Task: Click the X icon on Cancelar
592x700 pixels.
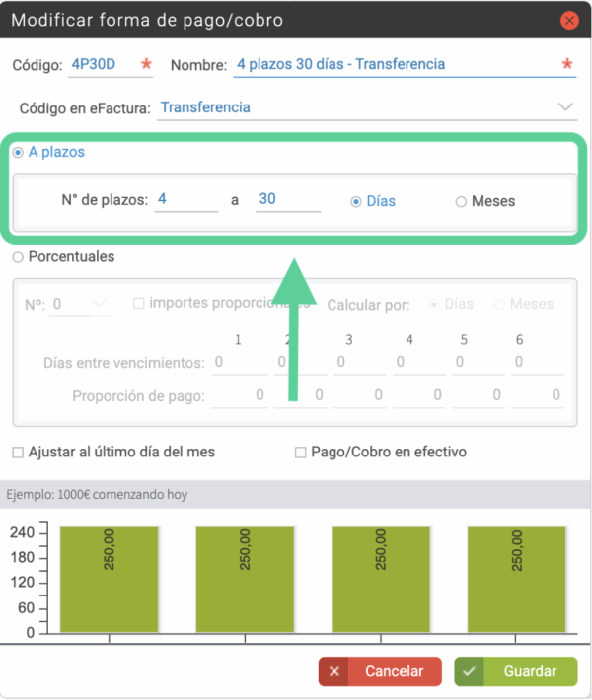Action: pos(334,671)
